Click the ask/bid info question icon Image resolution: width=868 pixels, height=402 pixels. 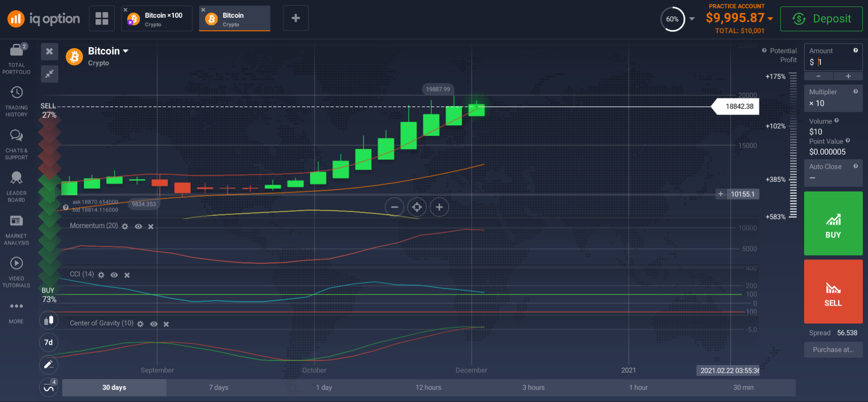coord(66,207)
